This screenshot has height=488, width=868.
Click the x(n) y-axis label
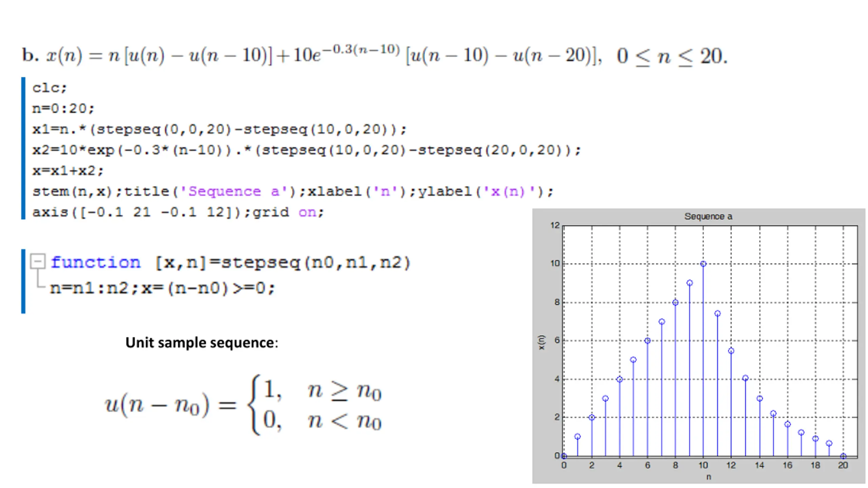point(541,342)
